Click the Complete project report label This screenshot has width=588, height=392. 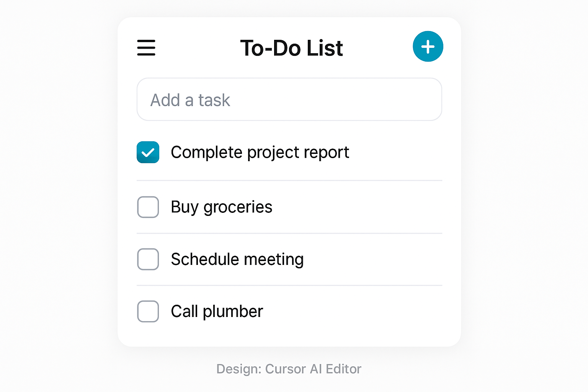click(x=260, y=152)
